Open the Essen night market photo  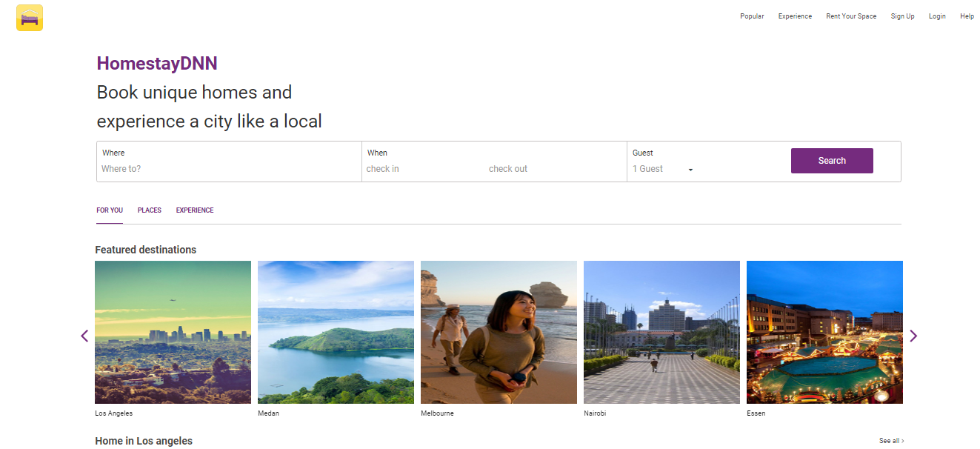pyautogui.click(x=824, y=332)
